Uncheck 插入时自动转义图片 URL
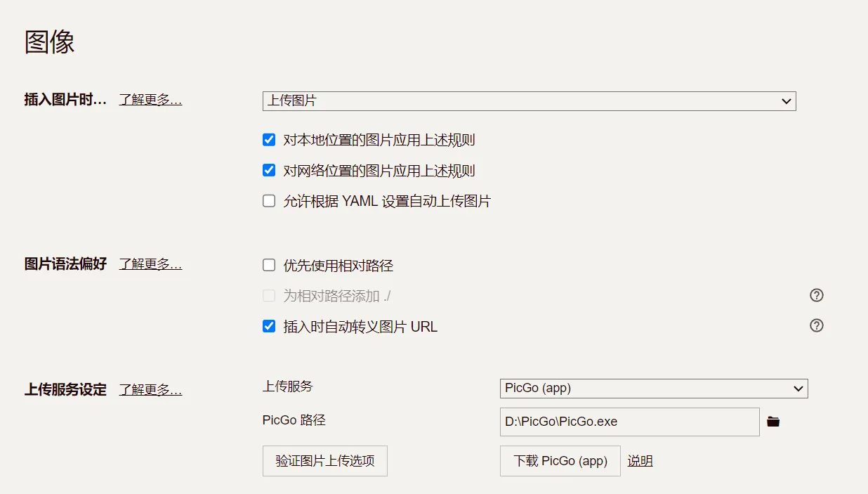The width and height of the screenshot is (868, 494). (269, 325)
